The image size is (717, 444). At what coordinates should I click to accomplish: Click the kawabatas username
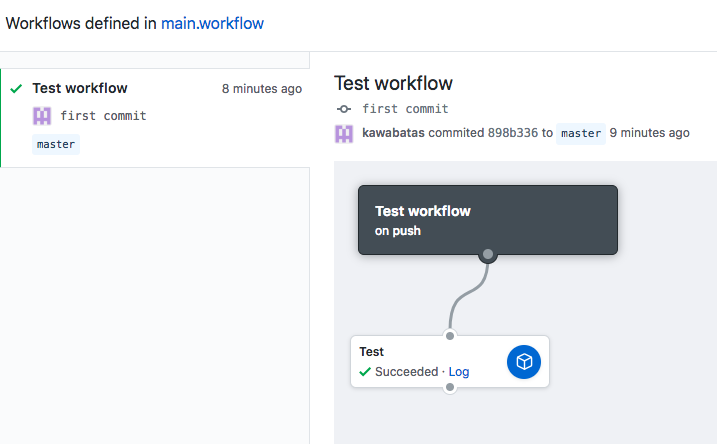coord(393,133)
